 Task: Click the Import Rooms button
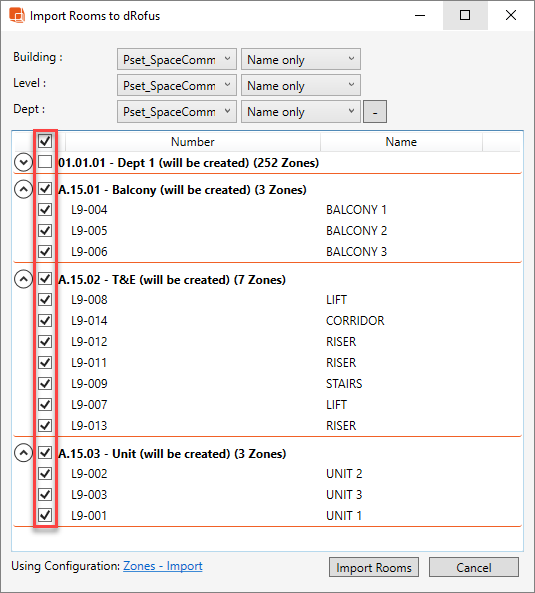coord(374,567)
